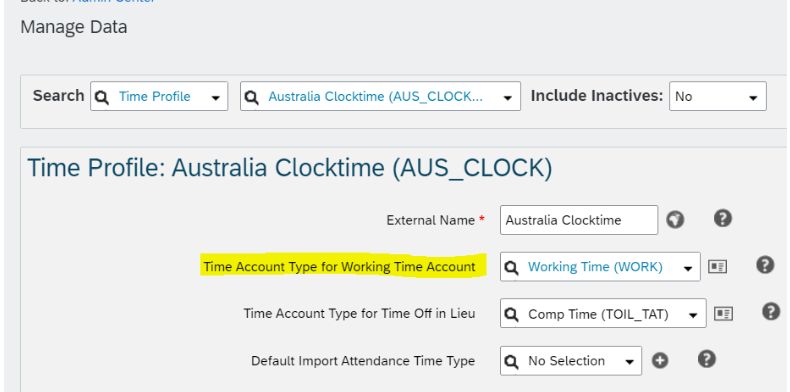Click magnifier icon in Working Time (WORK) field
This screenshot has height=392, width=790.
[511, 268]
